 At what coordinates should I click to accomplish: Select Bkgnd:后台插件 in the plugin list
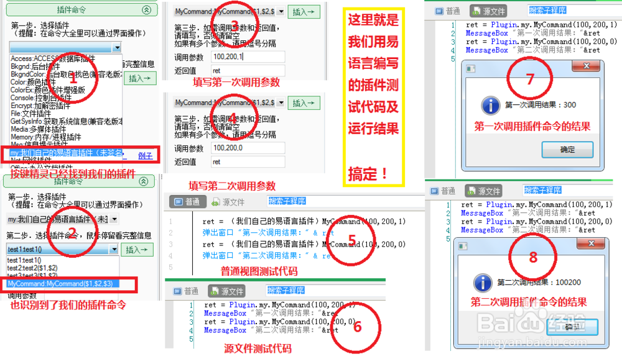click(35, 66)
